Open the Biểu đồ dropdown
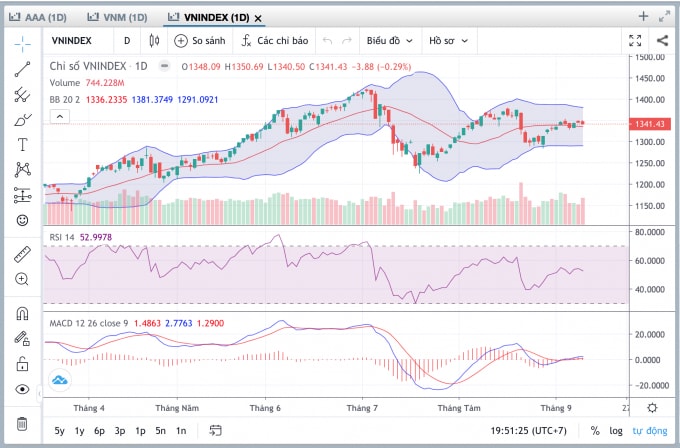 point(389,41)
